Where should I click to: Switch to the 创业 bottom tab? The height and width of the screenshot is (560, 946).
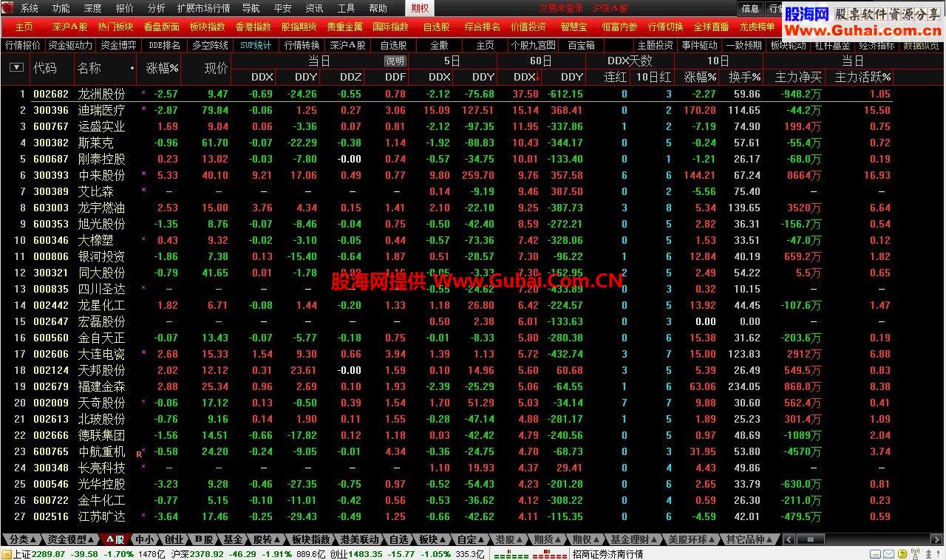point(174,539)
